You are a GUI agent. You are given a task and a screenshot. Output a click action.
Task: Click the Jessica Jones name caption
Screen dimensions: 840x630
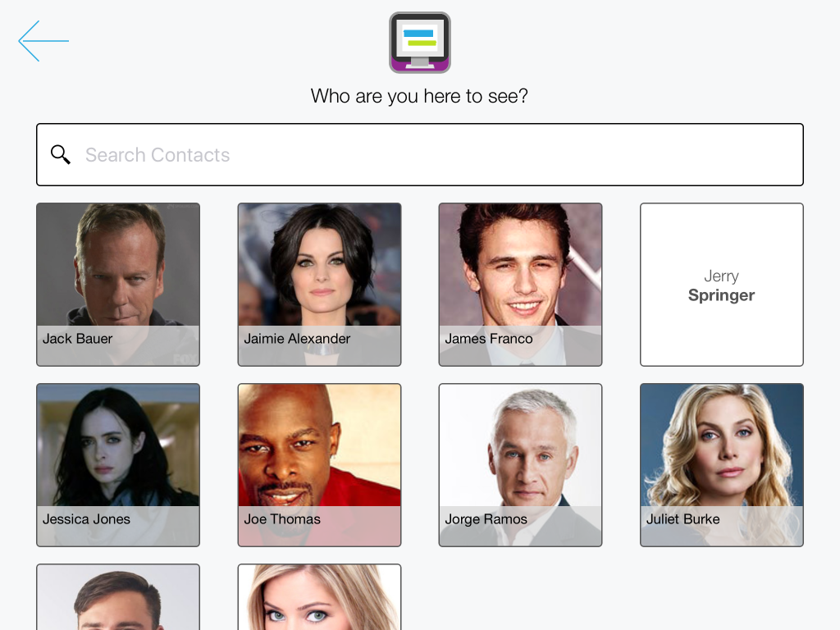tap(86, 519)
